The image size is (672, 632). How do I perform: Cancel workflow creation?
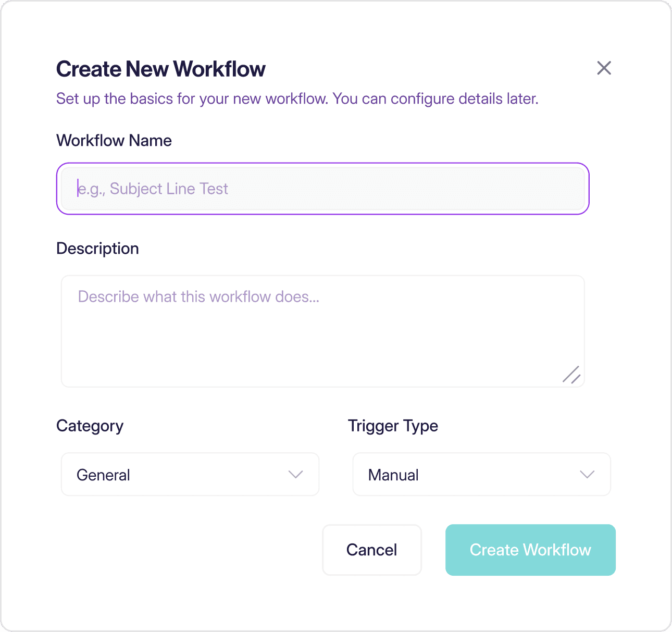coord(371,550)
